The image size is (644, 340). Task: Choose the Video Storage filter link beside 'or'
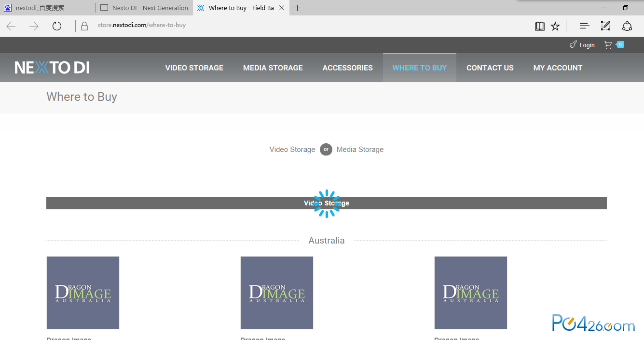(x=292, y=150)
